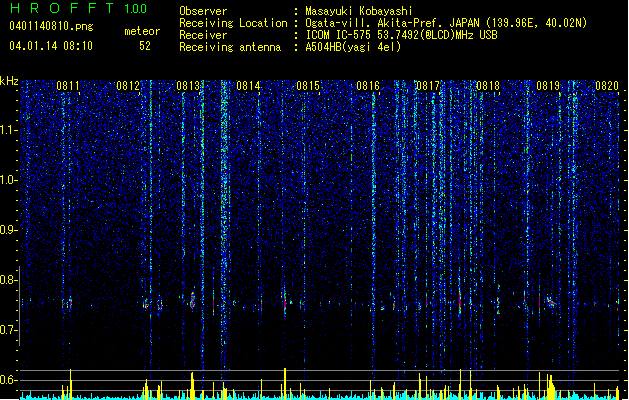Click the 0820 time marker

(x=607, y=86)
